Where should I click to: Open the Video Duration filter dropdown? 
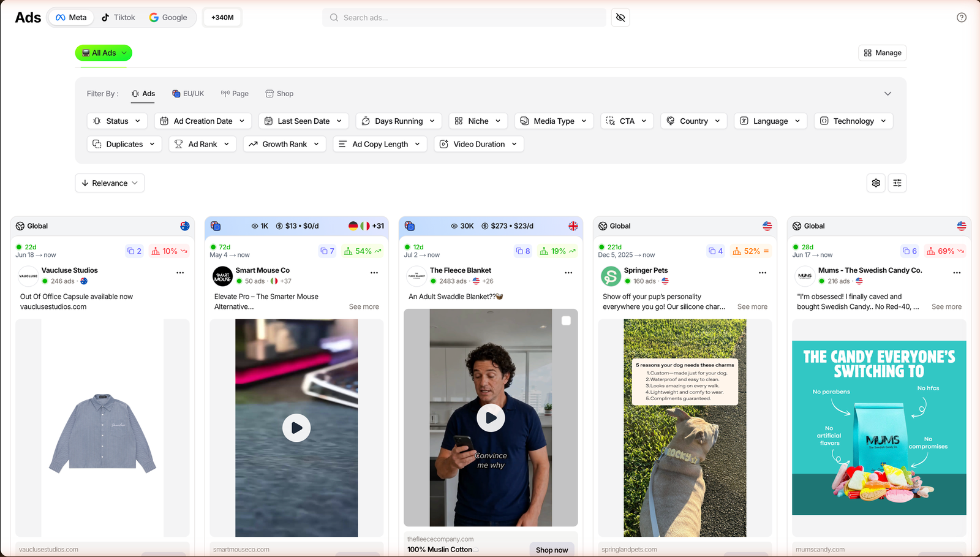point(479,144)
